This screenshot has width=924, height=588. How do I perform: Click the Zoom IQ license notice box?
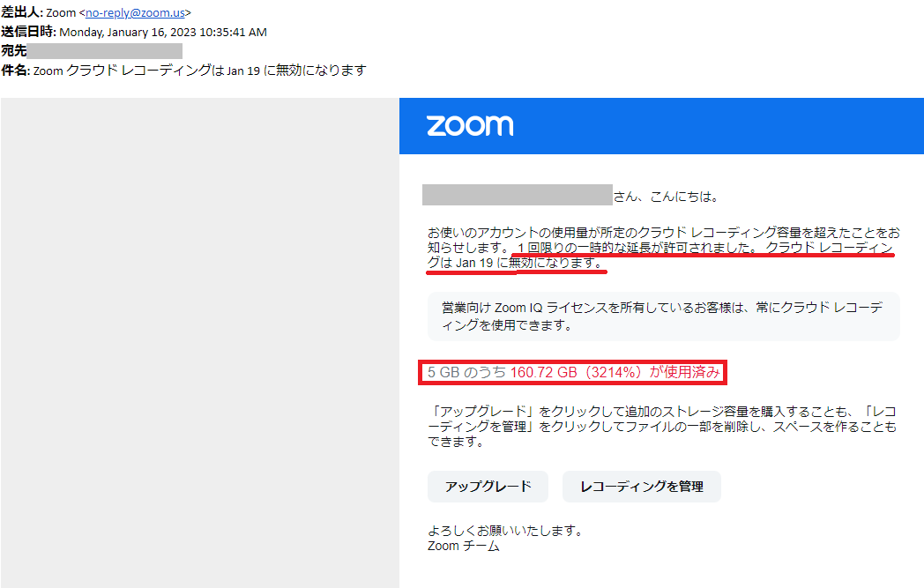pos(664,316)
